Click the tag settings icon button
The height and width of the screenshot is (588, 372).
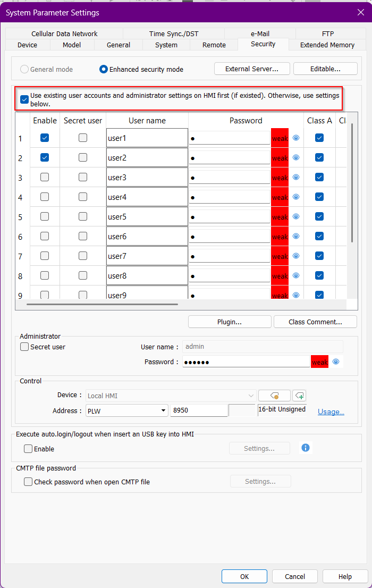(274, 396)
